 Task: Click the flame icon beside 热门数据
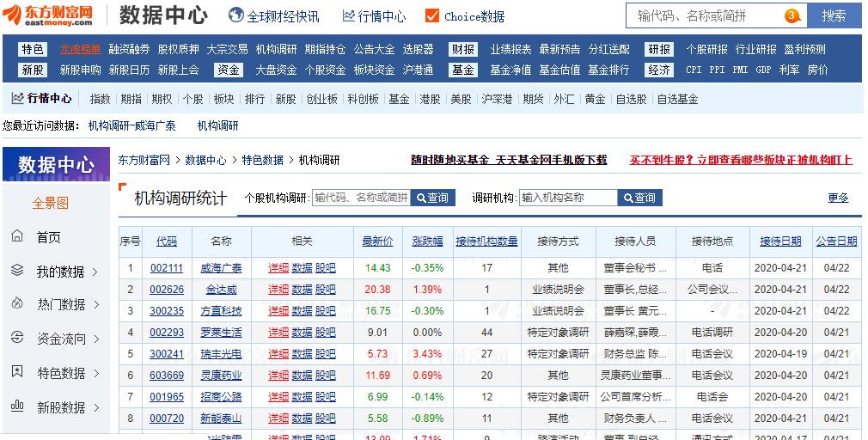(17, 303)
